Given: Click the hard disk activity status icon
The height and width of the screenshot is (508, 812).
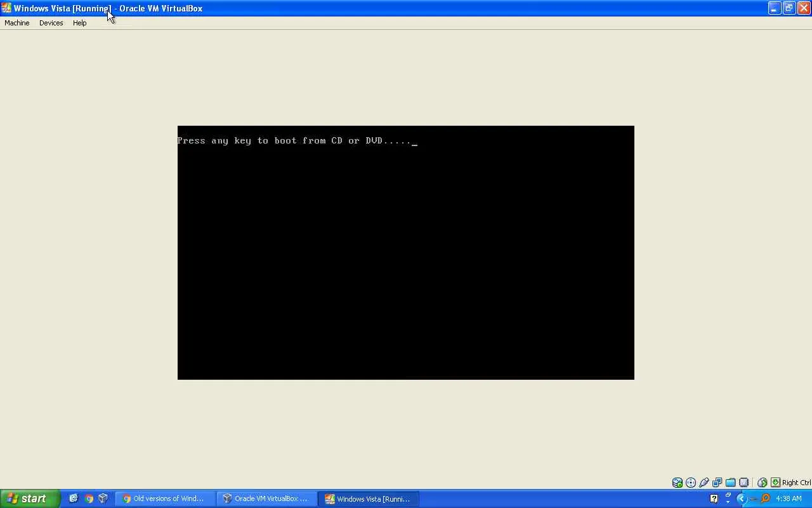Looking at the screenshot, I should (678, 483).
